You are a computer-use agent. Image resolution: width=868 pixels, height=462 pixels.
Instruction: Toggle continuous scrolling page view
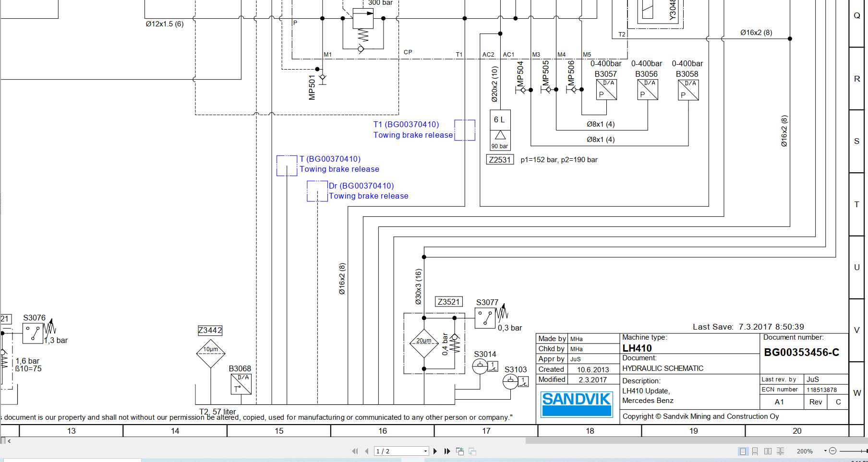click(x=755, y=451)
